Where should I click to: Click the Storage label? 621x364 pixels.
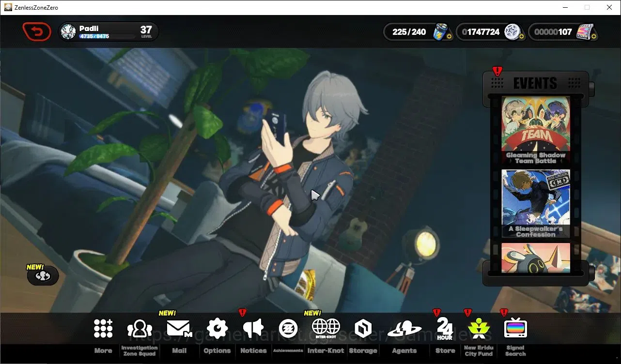pos(363,350)
